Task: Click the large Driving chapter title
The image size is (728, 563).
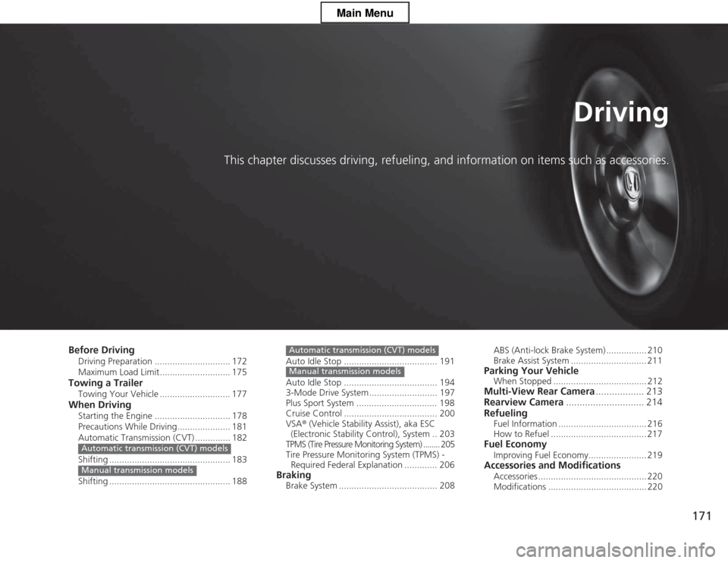Action: 620,112
